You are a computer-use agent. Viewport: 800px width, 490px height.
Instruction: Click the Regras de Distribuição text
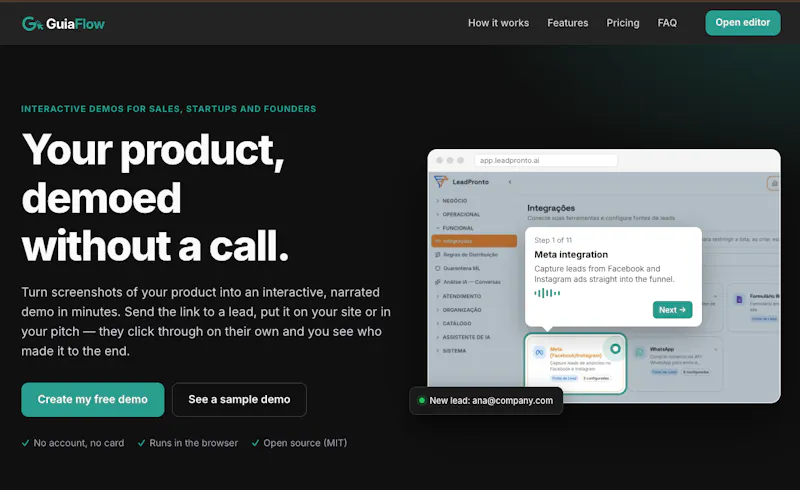coord(470,254)
